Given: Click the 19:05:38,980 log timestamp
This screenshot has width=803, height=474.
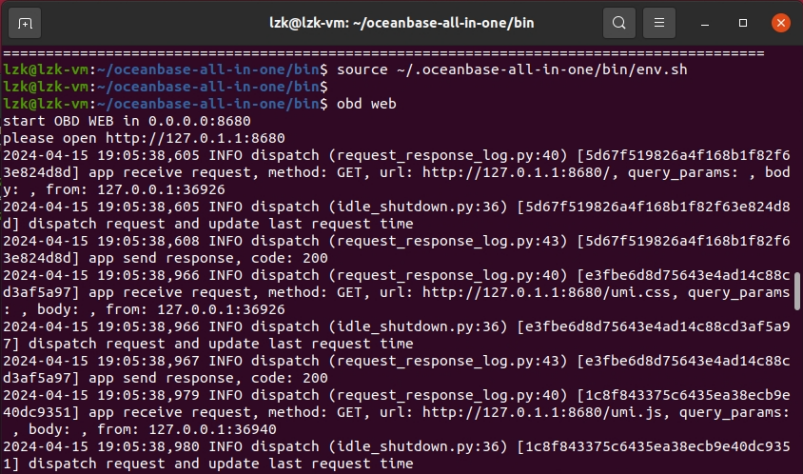Looking at the screenshot, I should (148, 446).
